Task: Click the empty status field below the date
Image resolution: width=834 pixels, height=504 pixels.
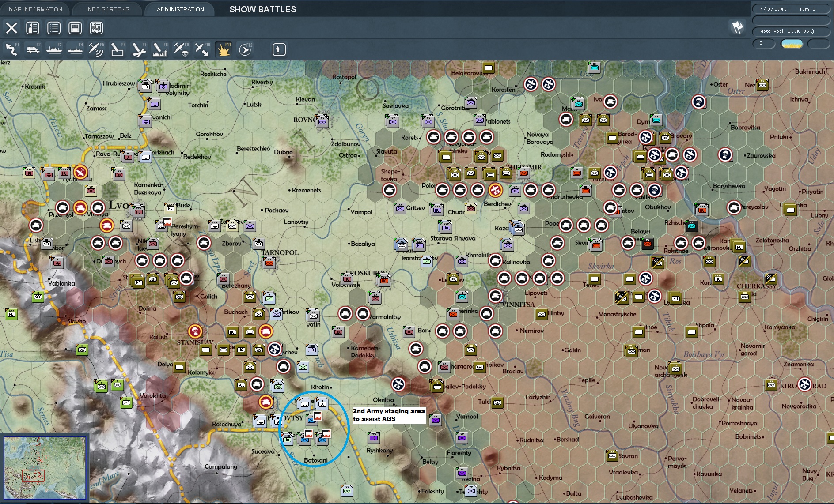Action: [791, 20]
